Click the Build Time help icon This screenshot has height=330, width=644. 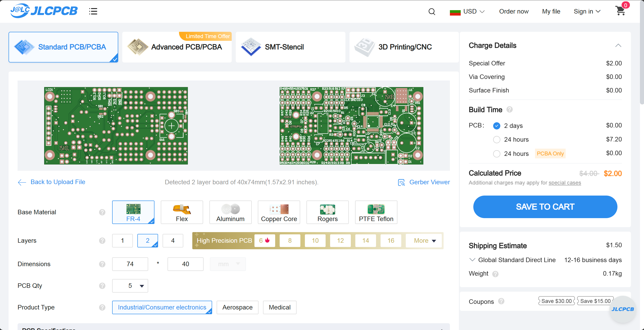click(x=509, y=110)
